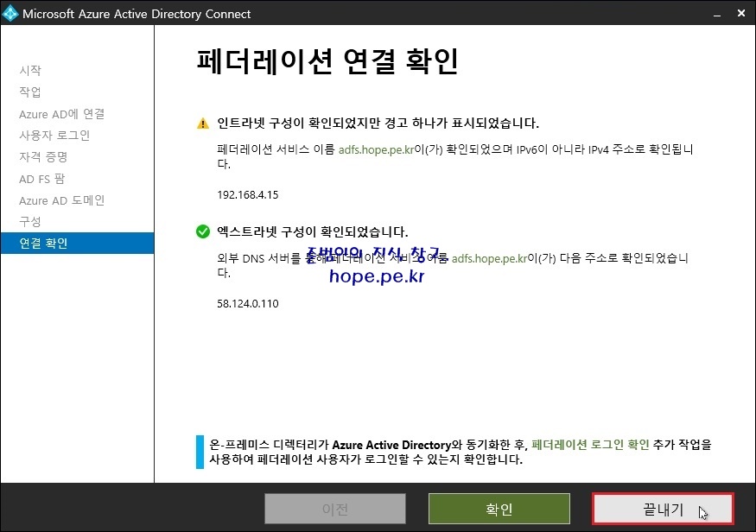Close the Azure AD Connect window
The width and height of the screenshot is (756, 532).
(741, 14)
